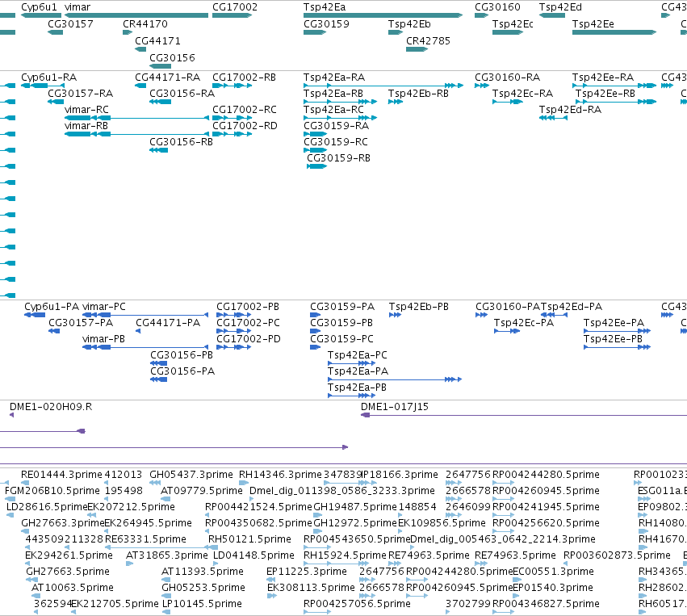The image size is (687, 616).
Task: Open the CG30156-PB protein feature
Action: pyautogui.click(x=158, y=363)
